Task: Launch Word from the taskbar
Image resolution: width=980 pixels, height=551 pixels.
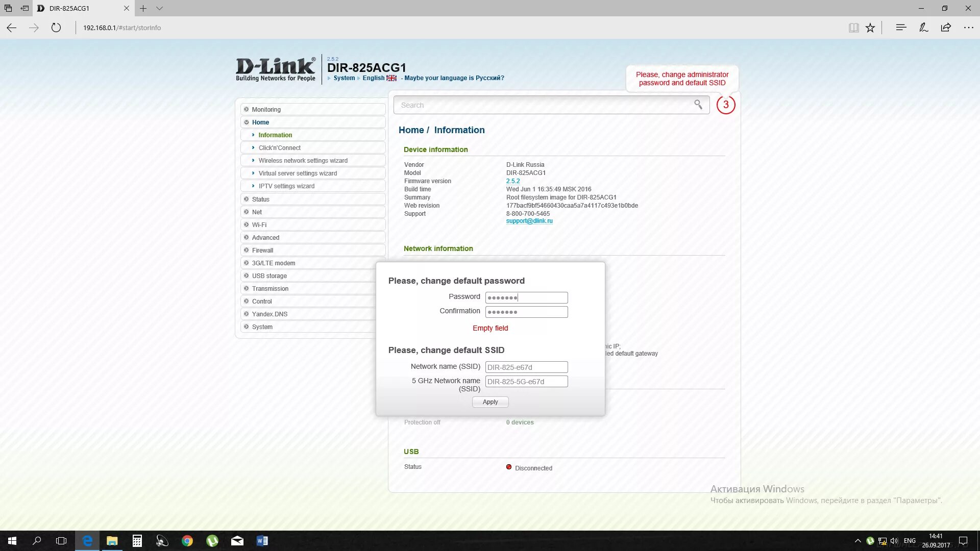Action: (262, 541)
